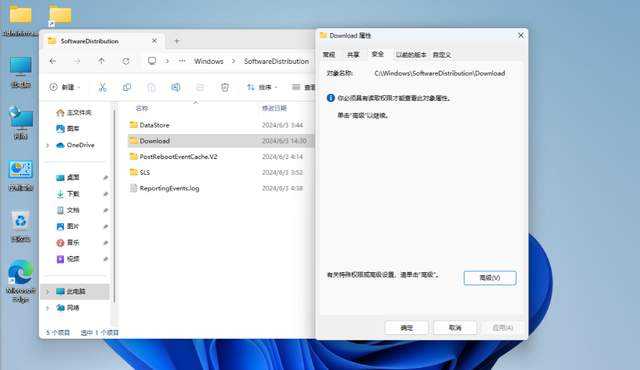
Task: Click pin icon beside 桌面 in sidebar
Action: pos(105,177)
